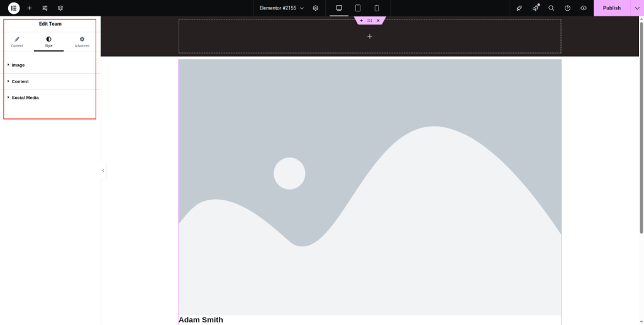Viewport: 644px width, 325px height.
Task: Open the add element plus icon in top bar
Action: [x=29, y=8]
